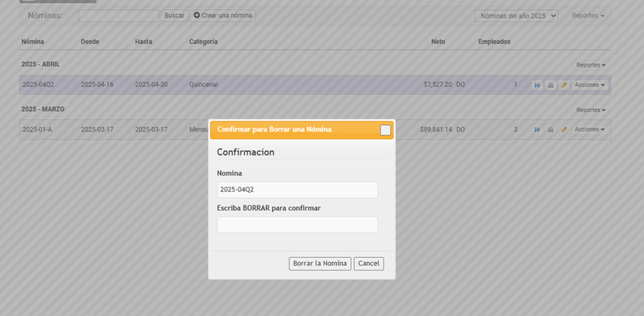Open the Nóminas del año 2025 dropdown
This screenshot has height=316, width=644.
pyautogui.click(x=516, y=16)
